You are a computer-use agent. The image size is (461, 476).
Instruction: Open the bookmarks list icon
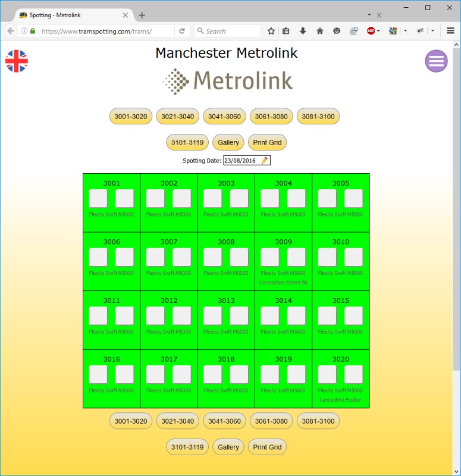point(286,31)
